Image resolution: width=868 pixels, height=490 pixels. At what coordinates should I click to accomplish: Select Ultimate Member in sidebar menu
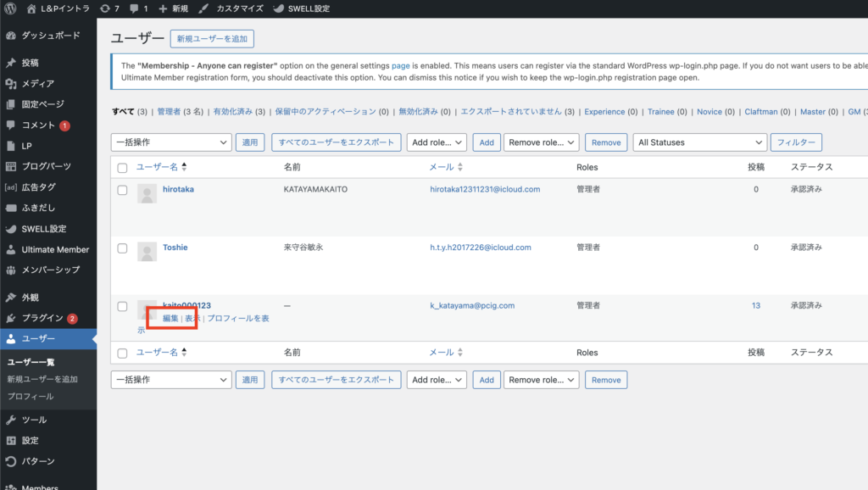pos(55,250)
